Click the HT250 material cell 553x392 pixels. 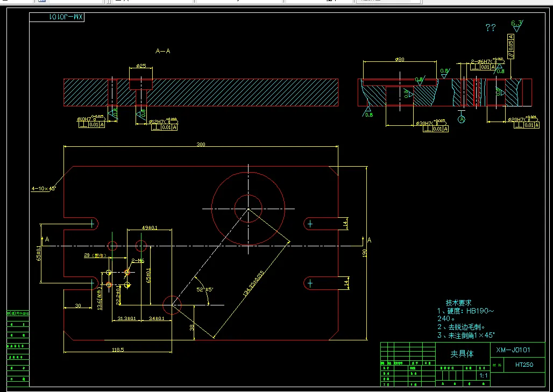[x=524, y=365]
